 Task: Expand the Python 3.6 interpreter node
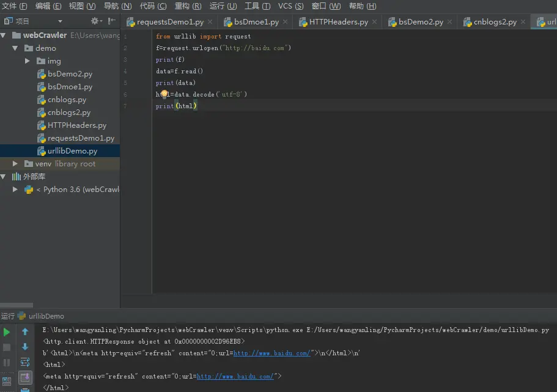point(15,190)
